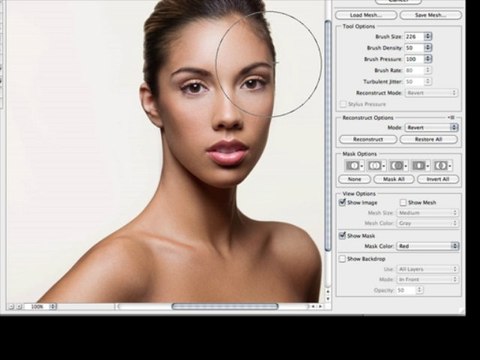Viewport: 480px width, 360px height.
Task: Click the Mask All button
Action: (x=394, y=179)
